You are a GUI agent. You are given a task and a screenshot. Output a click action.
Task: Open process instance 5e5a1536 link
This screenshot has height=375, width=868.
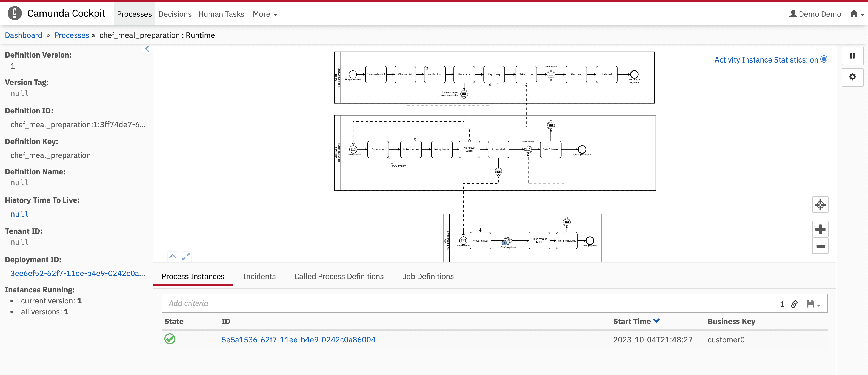click(298, 340)
